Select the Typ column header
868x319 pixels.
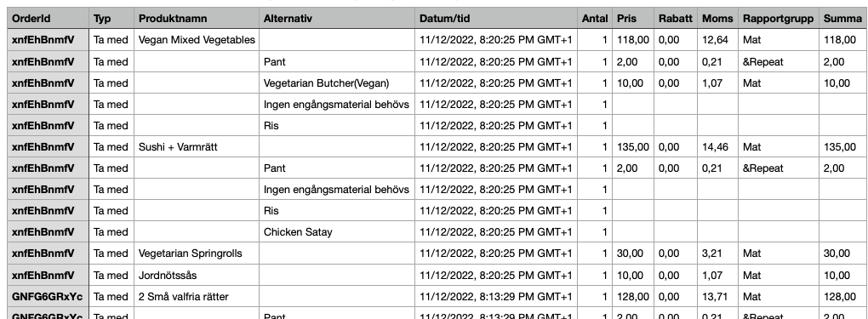tap(111, 18)
